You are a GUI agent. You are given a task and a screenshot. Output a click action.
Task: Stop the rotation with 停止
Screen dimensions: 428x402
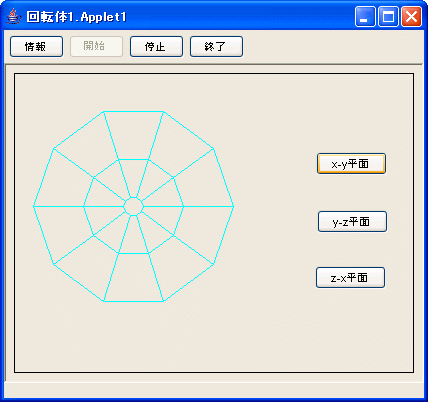pos(156,47)
